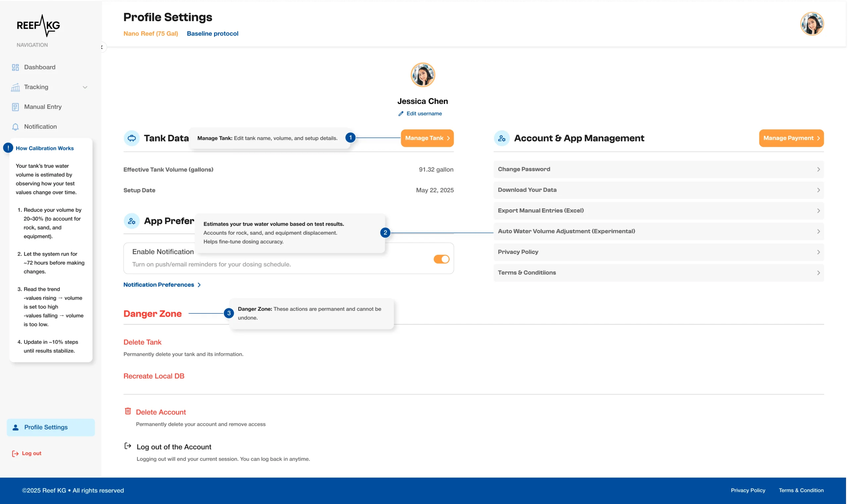
Task: Select the Nano Reef (75 Gal) tank
Action: click(151, 34)
